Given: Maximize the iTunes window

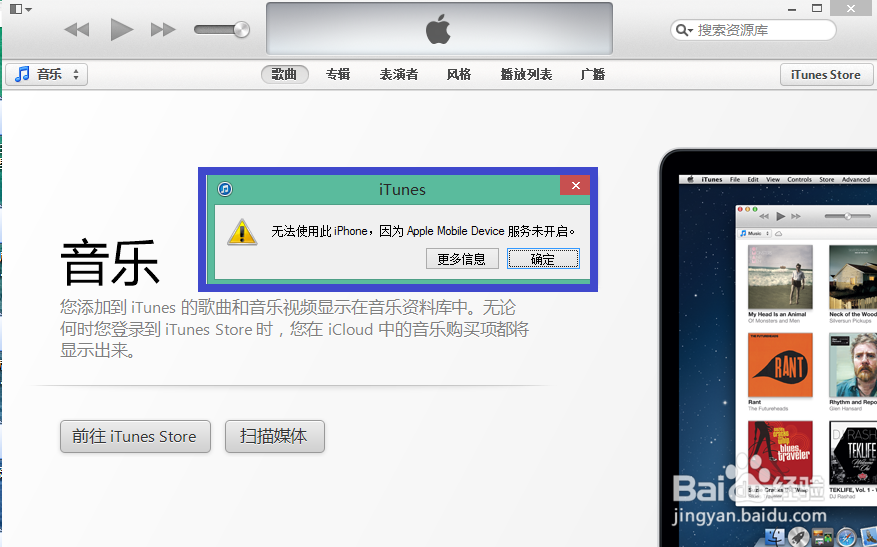Looking at the screenshot, I should click(817, 8).
